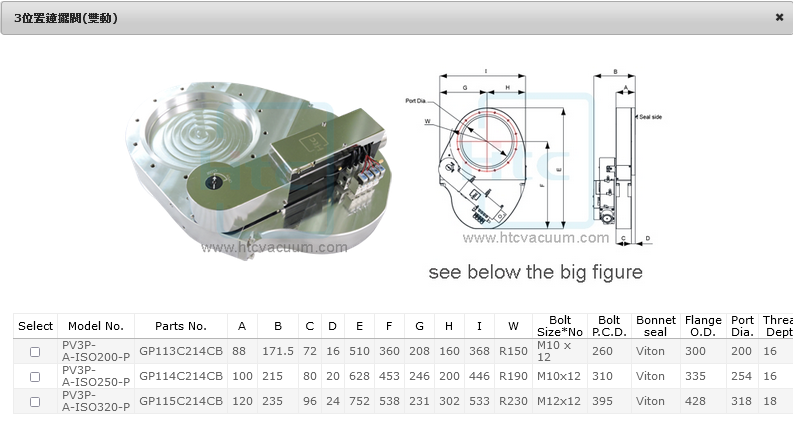Select the PV3P-A-ISO250-P row checkbox
Viewport: 793px width, 425px height.
click(x=35, y=377)
